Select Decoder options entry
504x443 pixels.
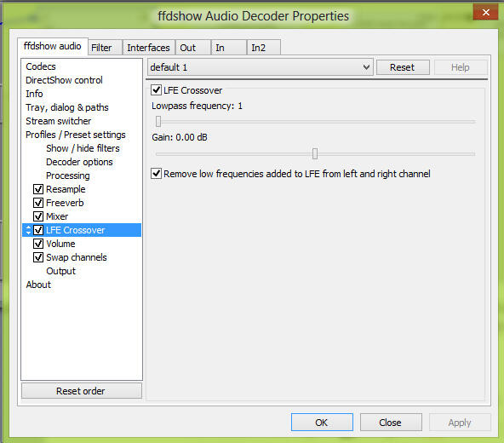click(79, 162)
